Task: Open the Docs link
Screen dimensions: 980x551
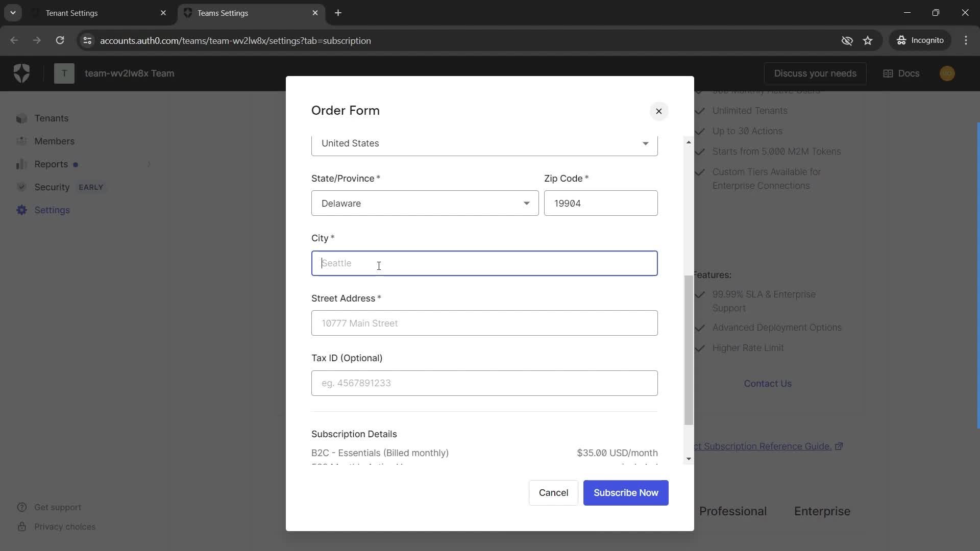Action: click(901, 73)
